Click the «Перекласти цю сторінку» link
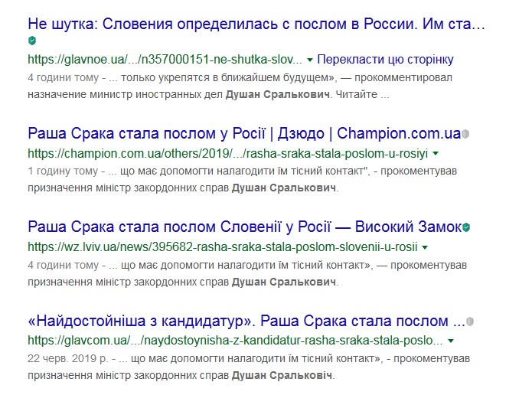 [x=385, y=59]
